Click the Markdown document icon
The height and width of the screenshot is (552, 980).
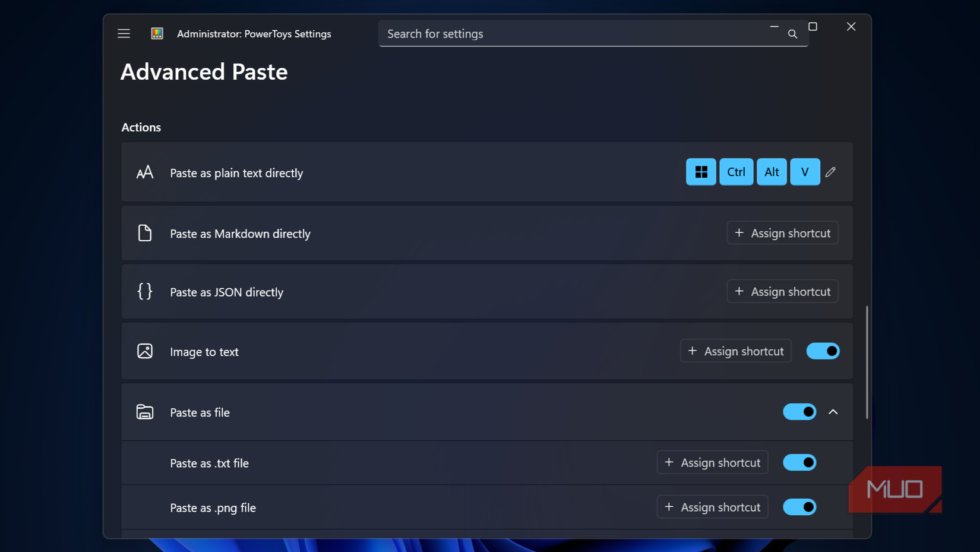coord(145,233)
